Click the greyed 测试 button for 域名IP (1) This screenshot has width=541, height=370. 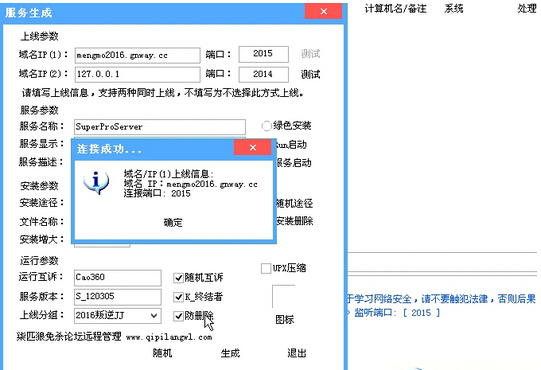[x=310, y=54]
